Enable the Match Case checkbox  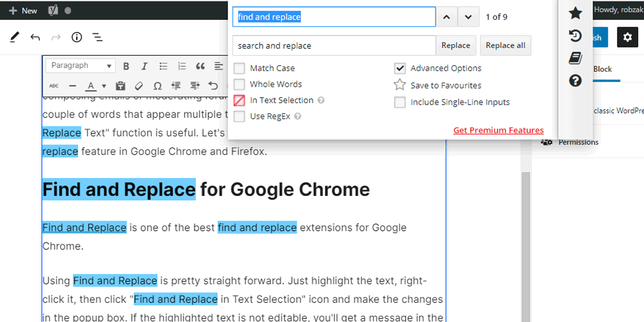(x=239, y=68)
